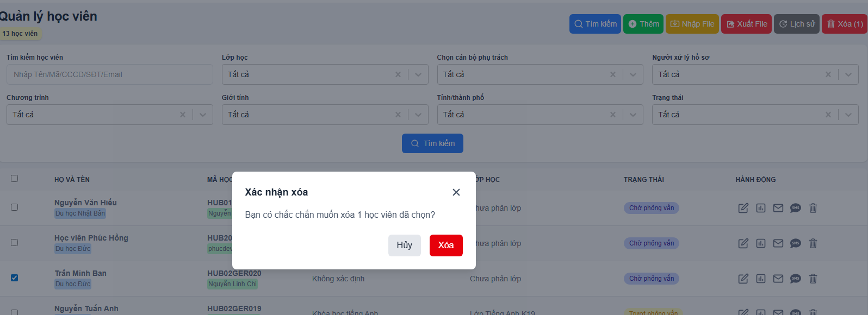Confirm deletion with the red Xóa button
Image resolution: width=868 pixels, height=315 pixels.
click(x=446, y=245)
